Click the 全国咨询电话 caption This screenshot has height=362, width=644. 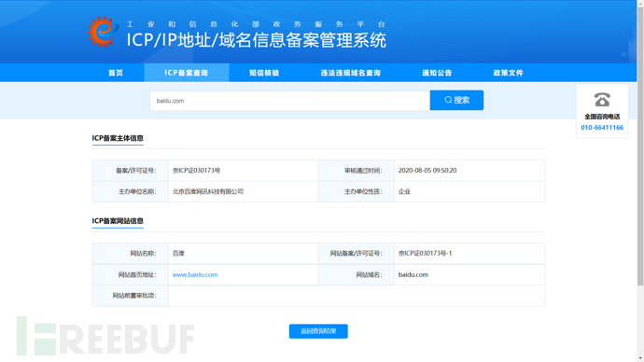click(602, 117)
